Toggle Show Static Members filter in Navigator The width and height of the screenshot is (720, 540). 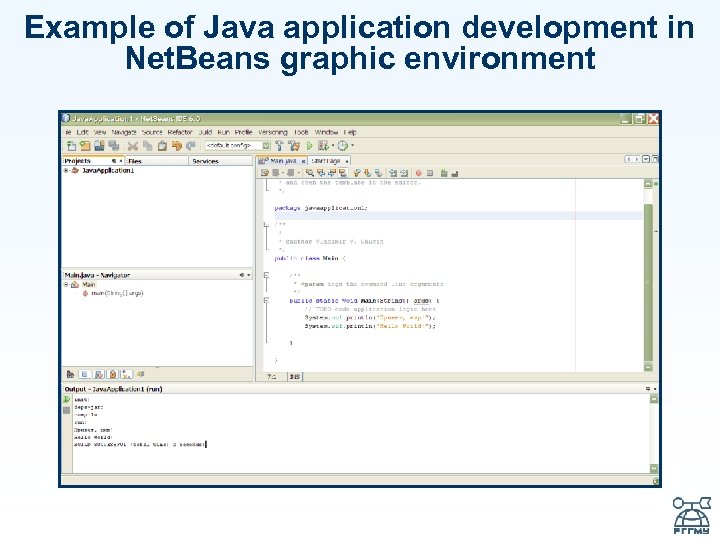[99, 375]
